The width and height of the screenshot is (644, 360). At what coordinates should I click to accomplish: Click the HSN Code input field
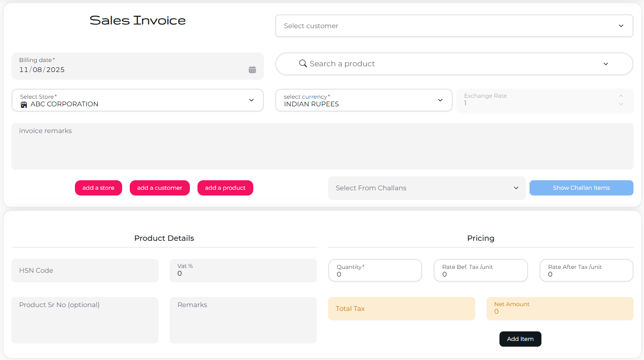click(84, 270)
